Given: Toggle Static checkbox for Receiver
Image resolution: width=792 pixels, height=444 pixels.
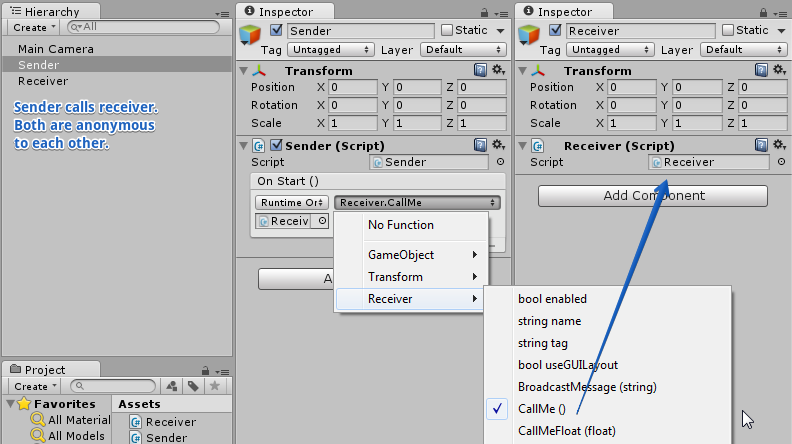Looking at the screenshot, I should [x=727, y=30].
